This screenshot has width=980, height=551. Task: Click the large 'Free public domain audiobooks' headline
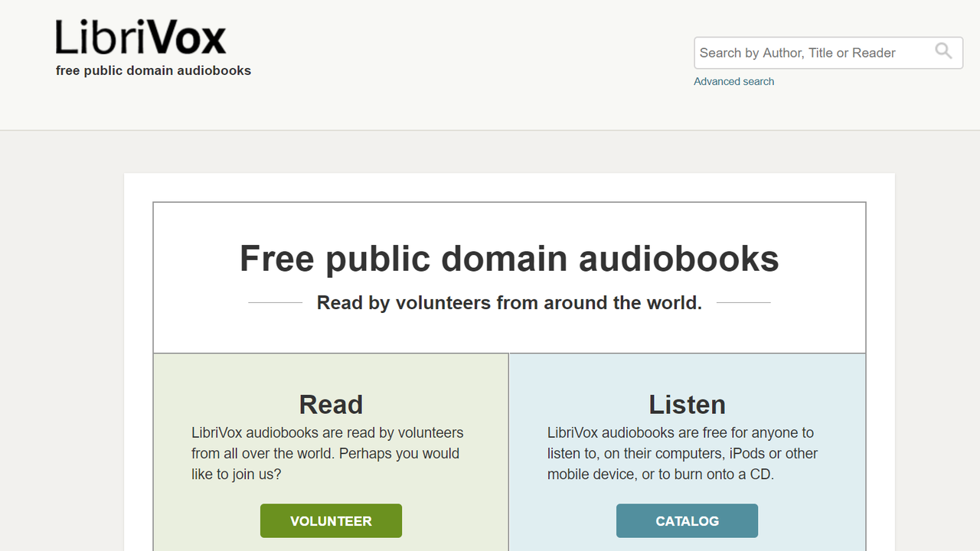click(509, 259)
